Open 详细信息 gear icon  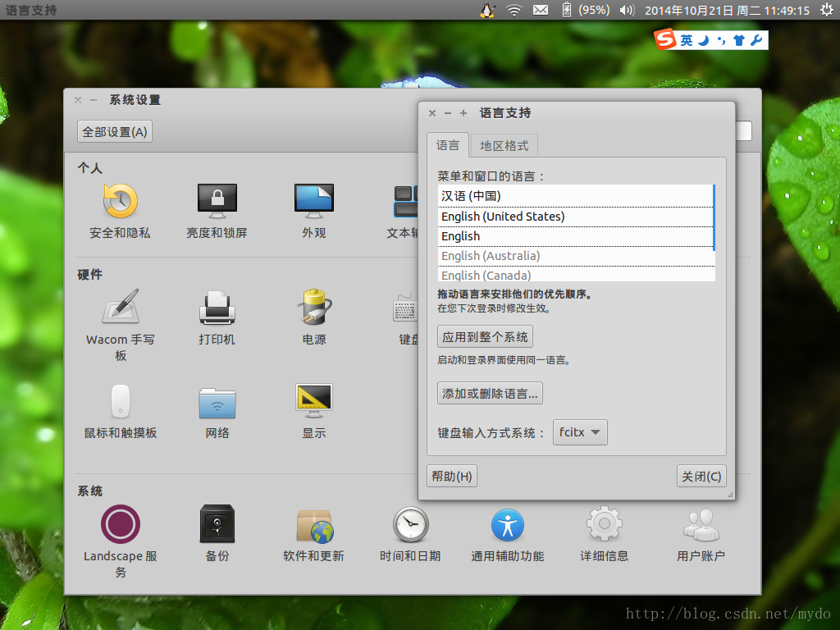point(605,523)
